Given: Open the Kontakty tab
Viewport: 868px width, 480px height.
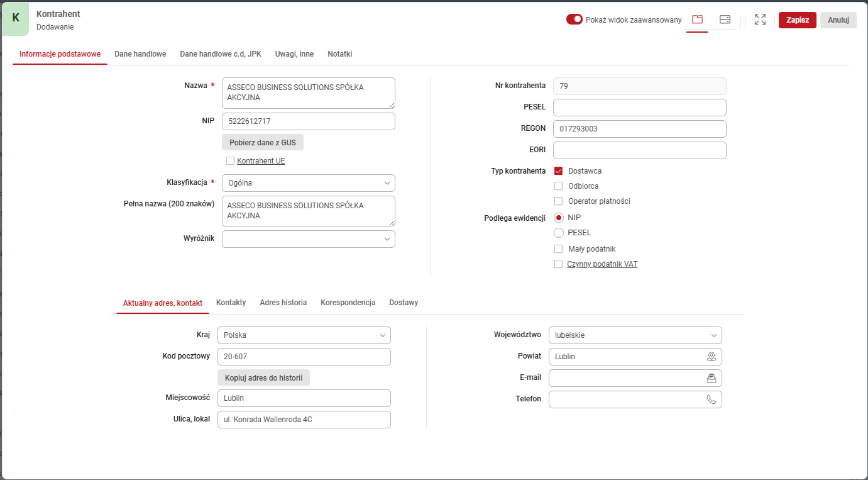Looking at the screenshot, I should pyautogui.click(x=231, y=303).
